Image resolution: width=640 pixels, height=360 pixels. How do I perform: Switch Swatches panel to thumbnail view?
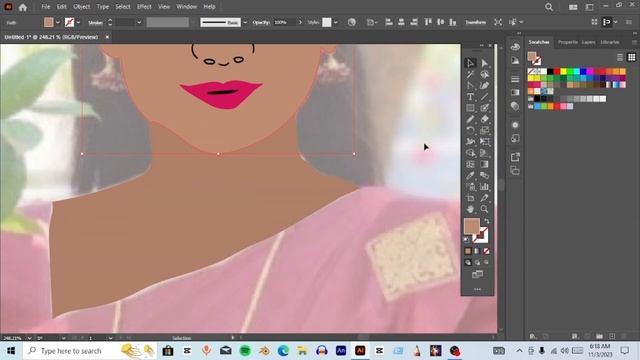coord(631,57)
